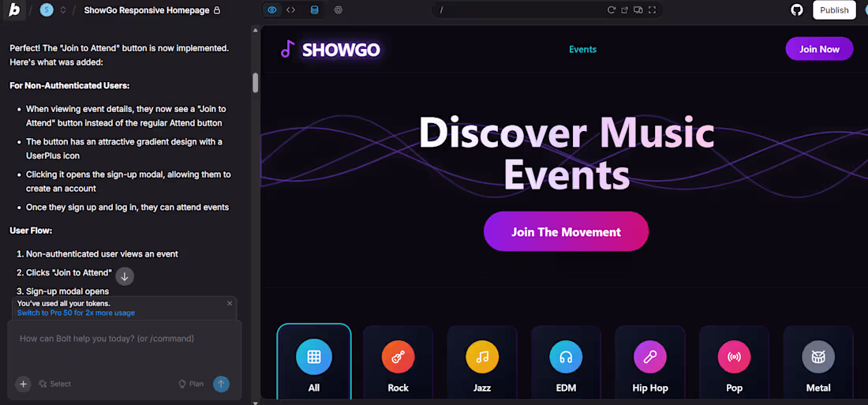Activate the Select element tool
Viewport: 868px width, 405px height.
click(x=54, y=384)
